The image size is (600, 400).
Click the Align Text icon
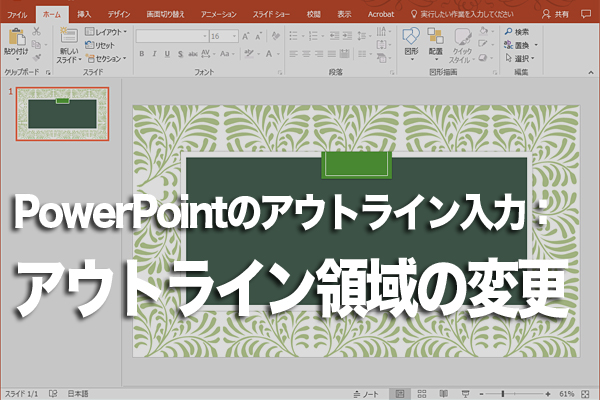pyautogui.click(x=382, y=45)
